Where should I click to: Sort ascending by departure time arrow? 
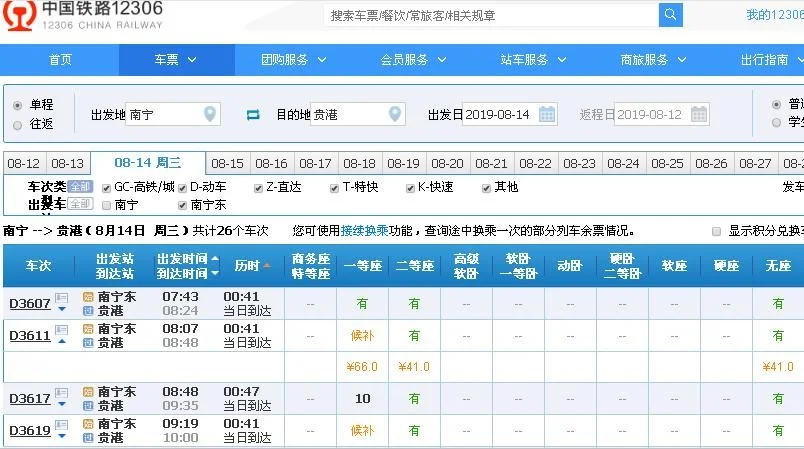coord(215,258)
